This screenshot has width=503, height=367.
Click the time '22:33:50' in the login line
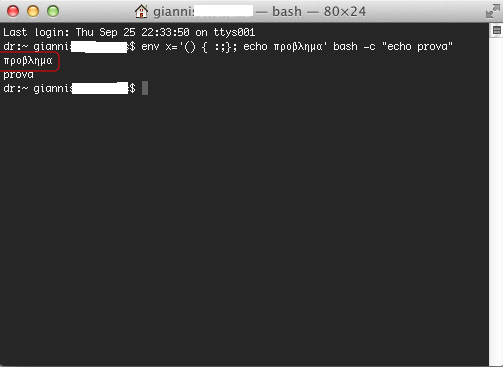(165, 32)
